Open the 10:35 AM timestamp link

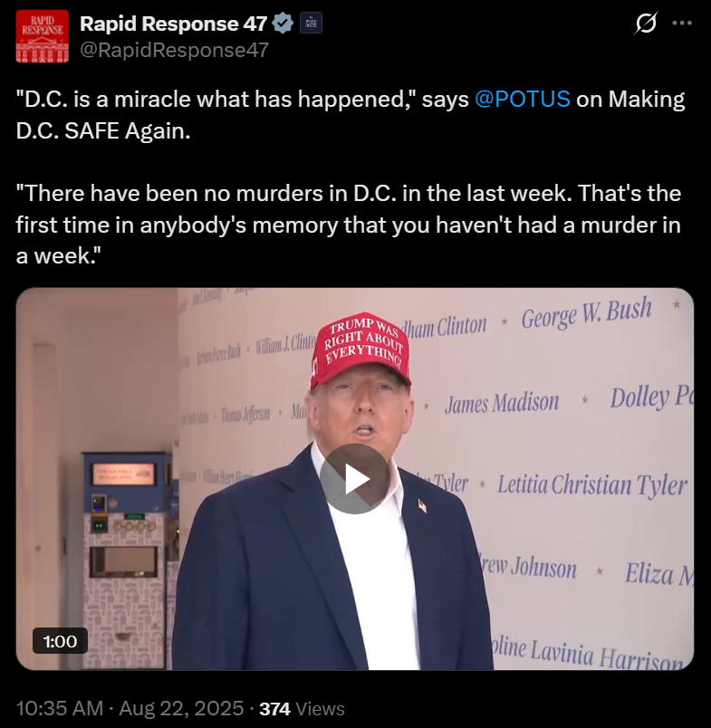pyautogui.click(x=60, y=708)
